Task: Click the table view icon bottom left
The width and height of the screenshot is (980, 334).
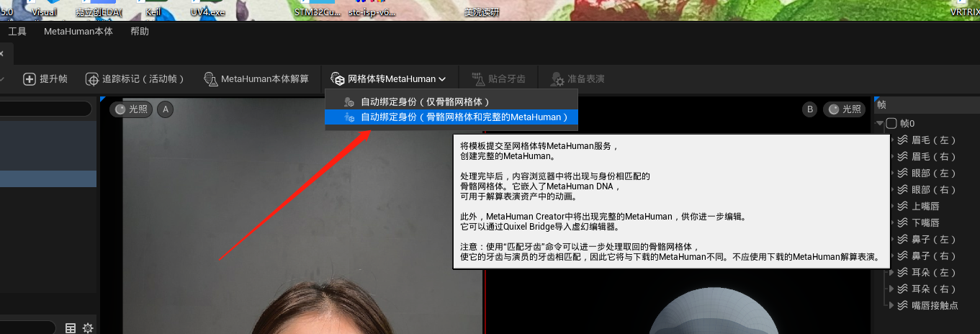Action: [x=71, y=328]
